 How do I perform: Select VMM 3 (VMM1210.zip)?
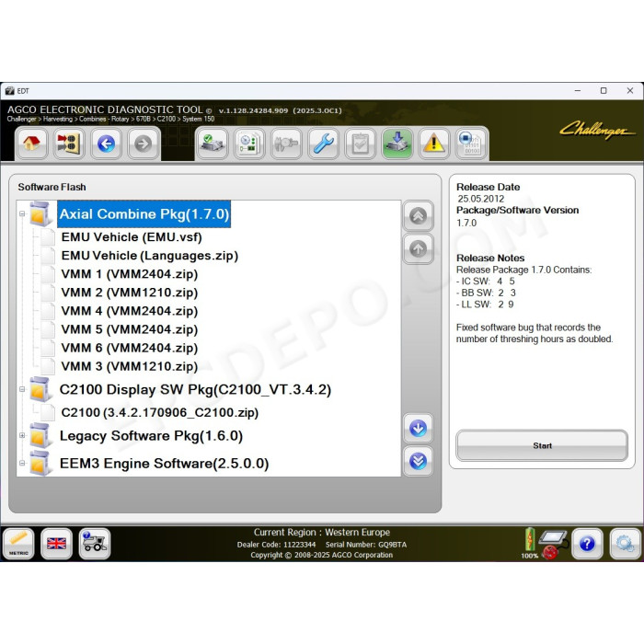click(130, 366)
